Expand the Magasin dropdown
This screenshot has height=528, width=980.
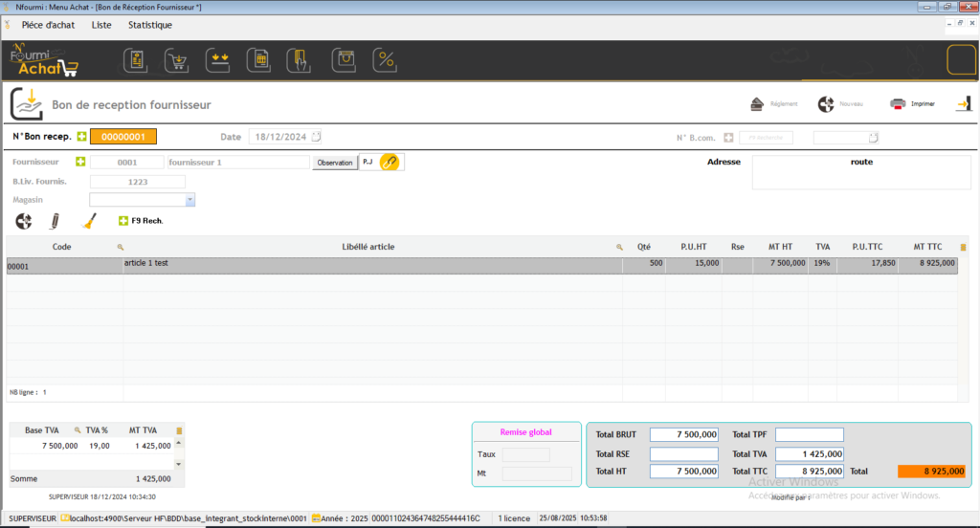(x=189, y=200)
